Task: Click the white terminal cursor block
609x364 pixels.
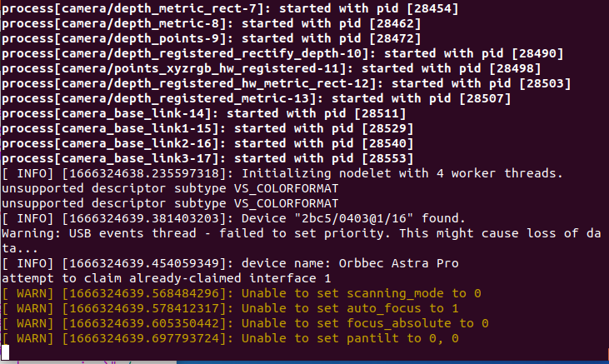Action: pos(6,352)
